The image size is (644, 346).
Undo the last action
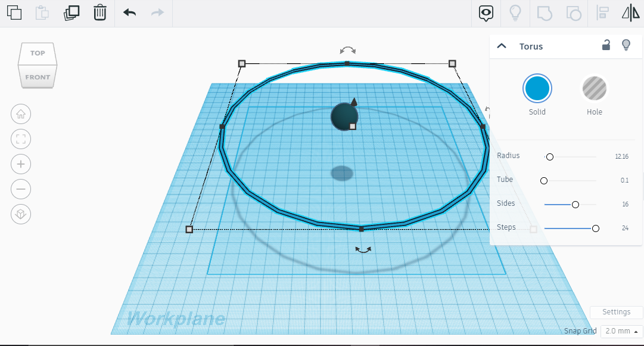coord(129,13)
